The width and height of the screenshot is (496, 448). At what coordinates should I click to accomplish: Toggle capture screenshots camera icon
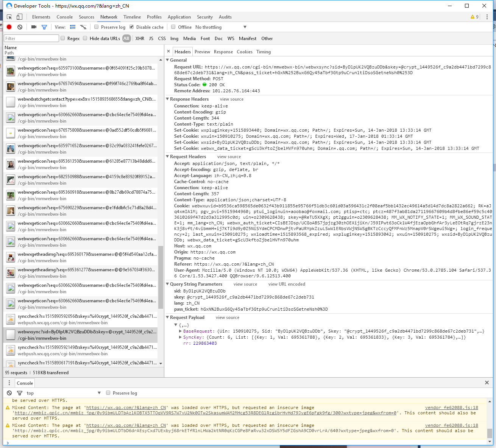(x=34, y=27)
